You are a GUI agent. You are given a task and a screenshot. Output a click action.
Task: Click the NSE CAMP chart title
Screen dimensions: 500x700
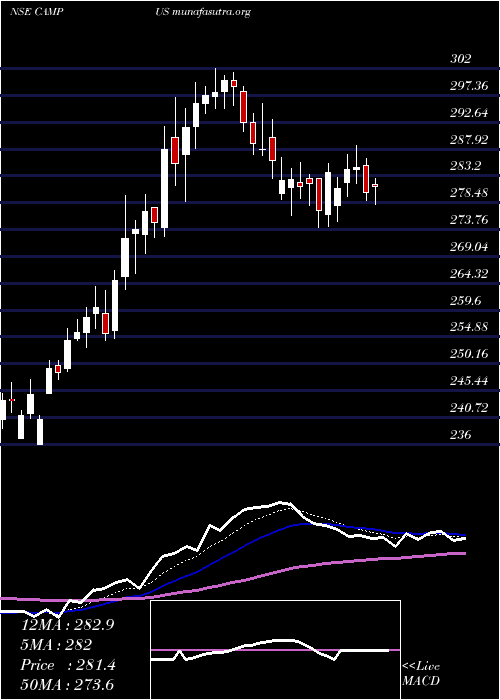click(x=36, y=12)
